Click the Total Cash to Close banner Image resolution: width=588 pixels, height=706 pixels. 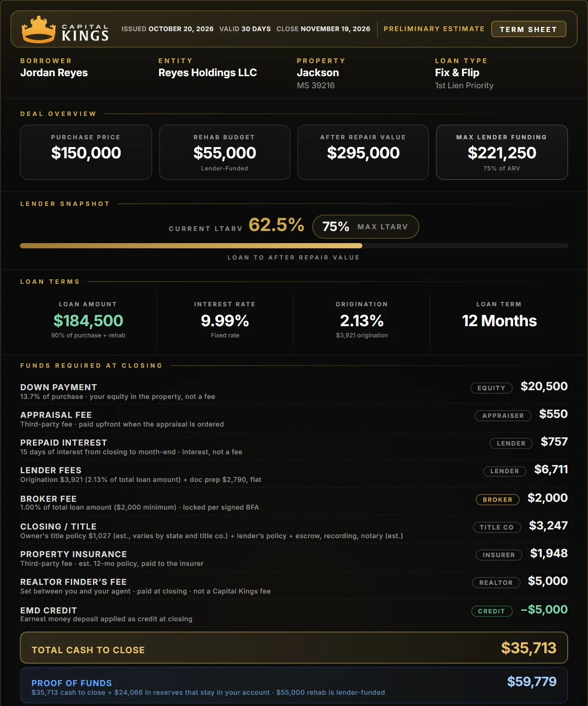[294, 648]
